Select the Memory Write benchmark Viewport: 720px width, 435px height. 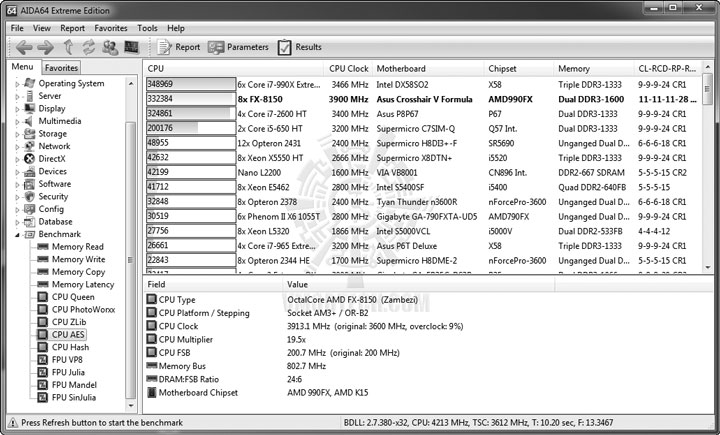click(79, 259)
